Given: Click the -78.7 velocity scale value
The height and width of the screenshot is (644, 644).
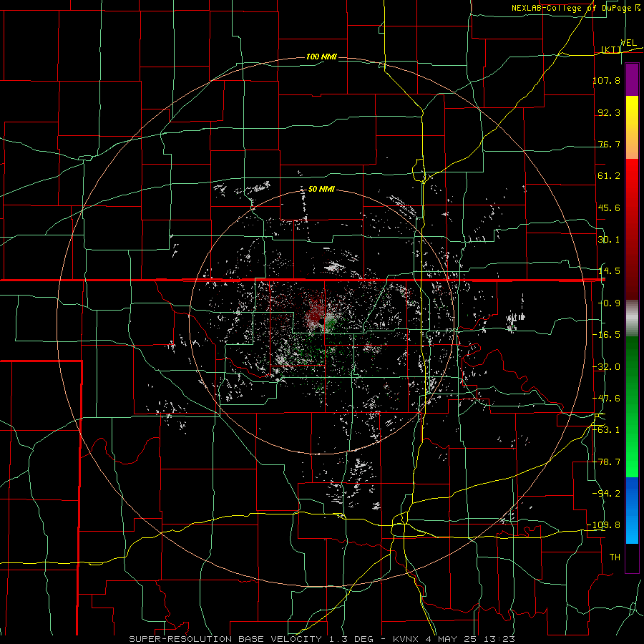Looking at the screenshot, I should (x=606, y=462).
